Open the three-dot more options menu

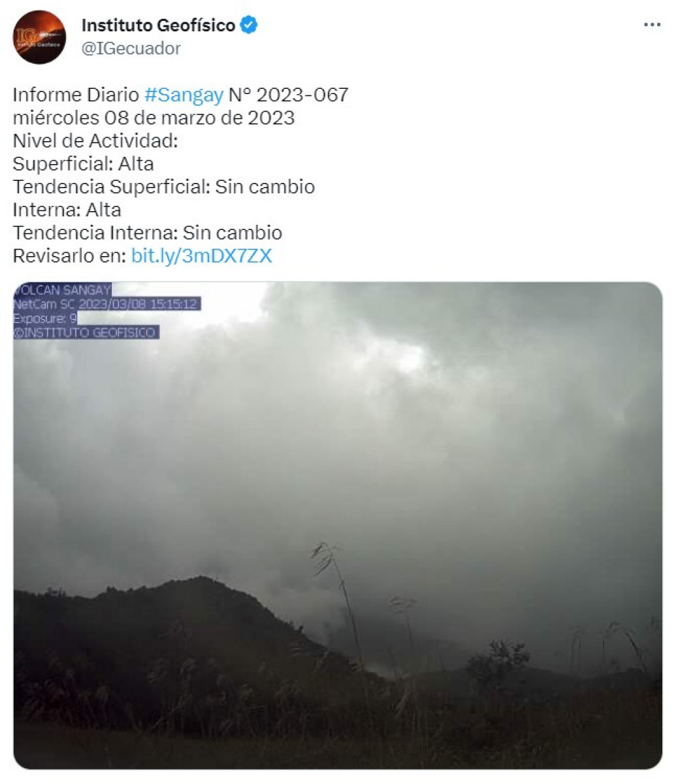652,25
